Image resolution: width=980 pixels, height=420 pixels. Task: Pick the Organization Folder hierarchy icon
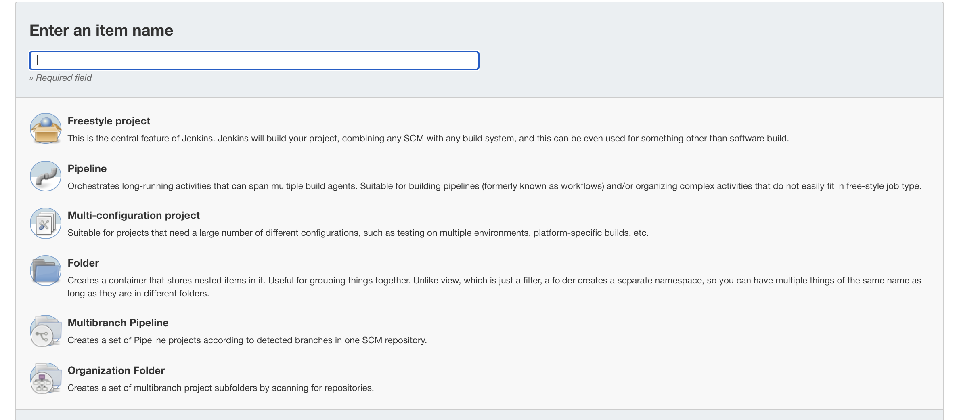coord(46,379)
